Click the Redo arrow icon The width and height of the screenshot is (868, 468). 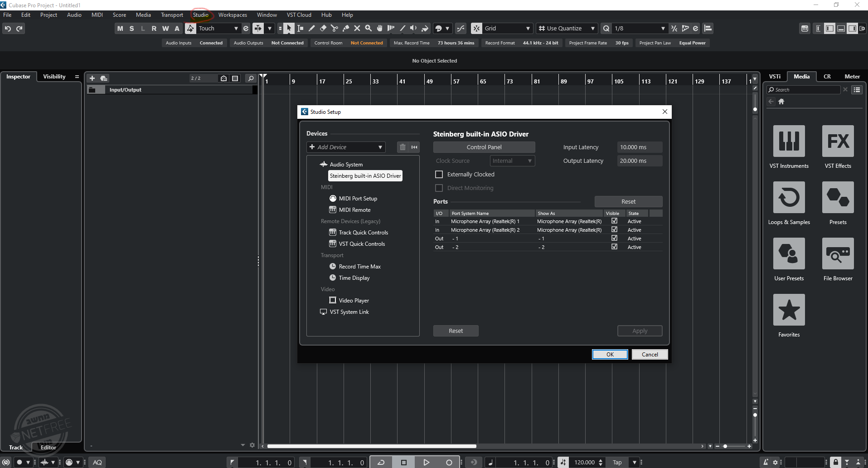click(19, 29)
